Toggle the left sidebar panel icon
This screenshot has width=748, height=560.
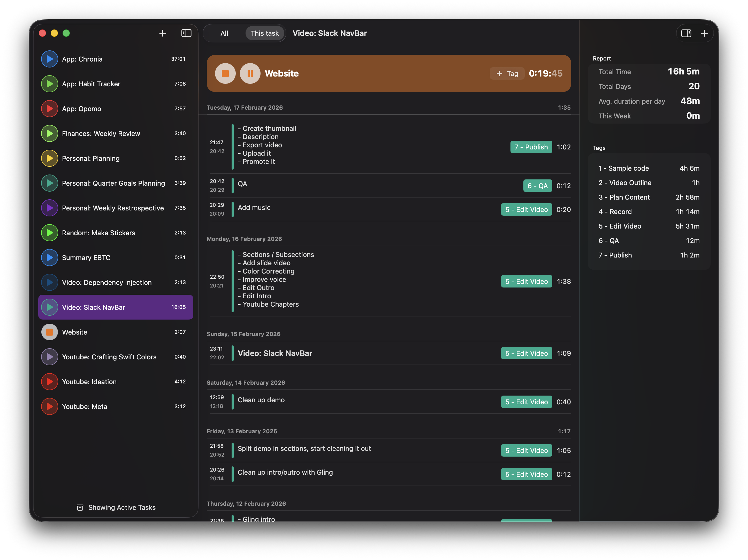186,33
